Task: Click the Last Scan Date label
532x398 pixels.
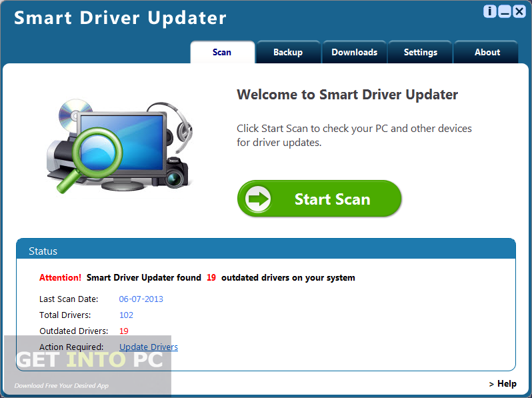Action: tap(69, 299)
